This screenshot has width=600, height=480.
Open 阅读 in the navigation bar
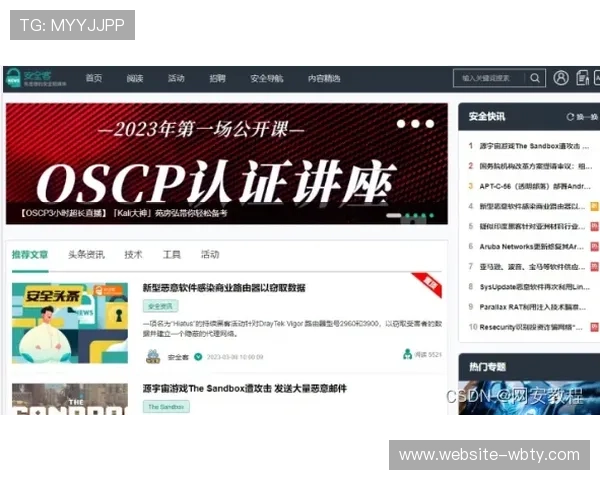point(135,78)
